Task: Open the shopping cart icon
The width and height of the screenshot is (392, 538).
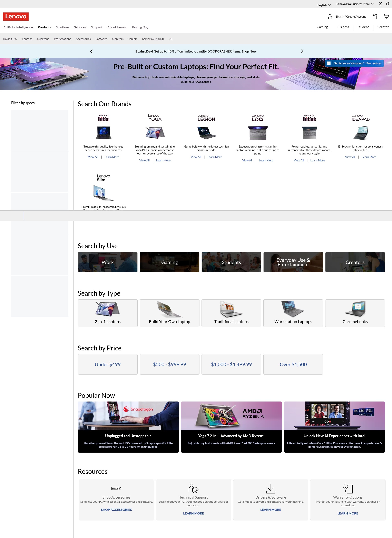Action: [386, 16]
